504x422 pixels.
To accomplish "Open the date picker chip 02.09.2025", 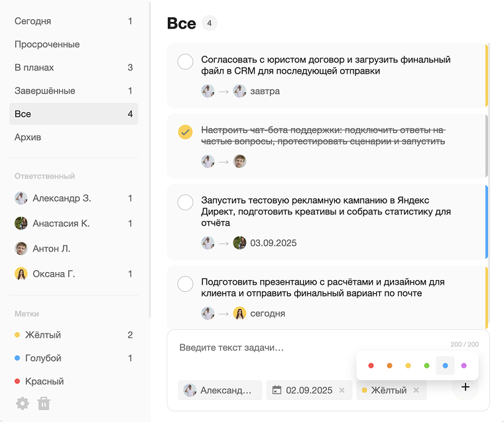I will pyautogui.click(x=308, y=390).
